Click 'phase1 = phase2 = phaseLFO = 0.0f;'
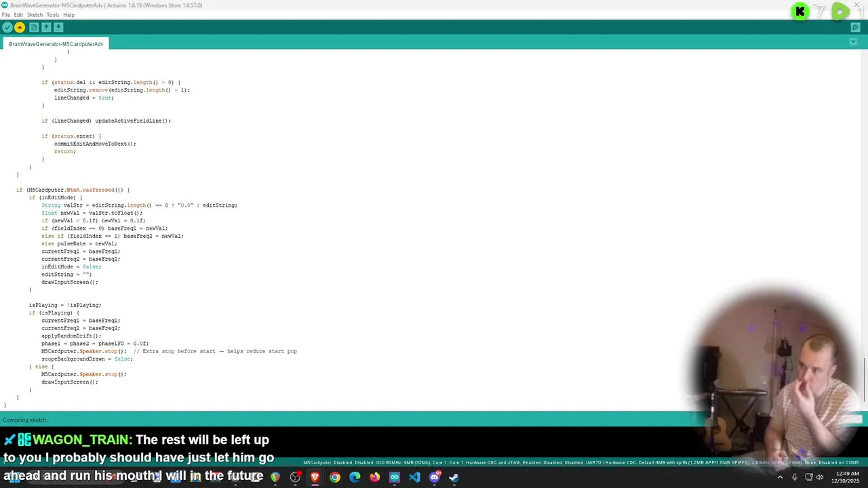The image size is (868, 488). (95, 344)
